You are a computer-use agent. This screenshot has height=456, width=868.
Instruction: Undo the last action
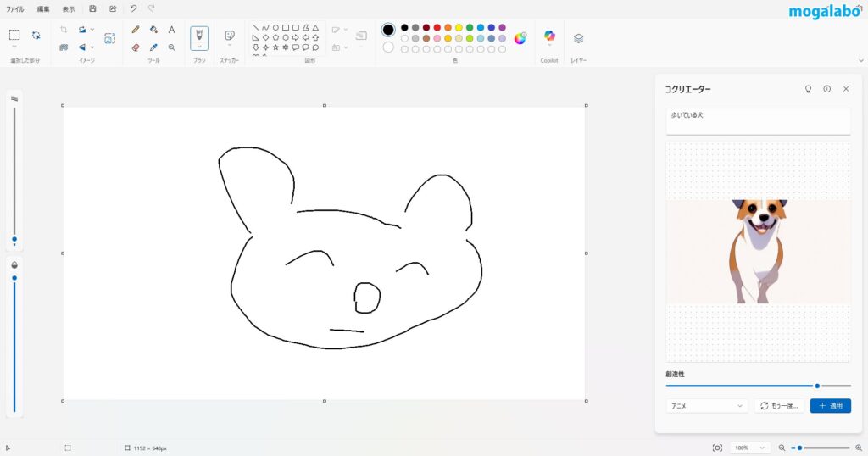[x=133, y=8]
